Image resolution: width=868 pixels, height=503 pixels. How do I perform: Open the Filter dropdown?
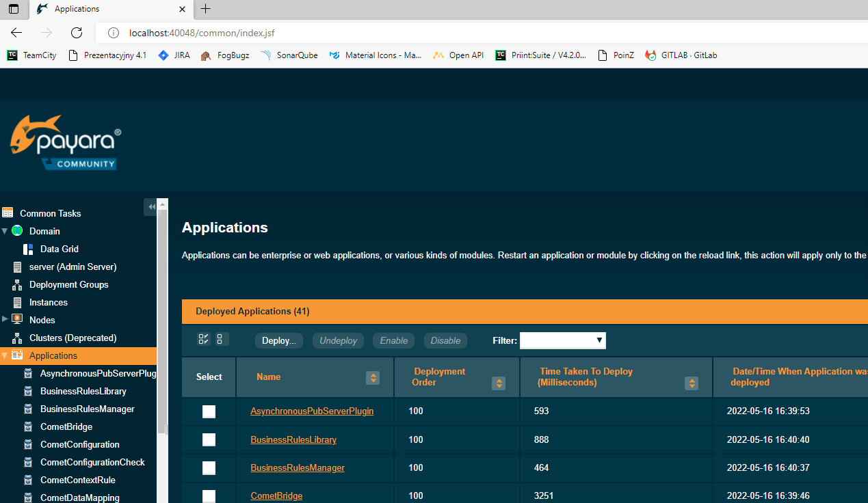click(x=562, y=340)
